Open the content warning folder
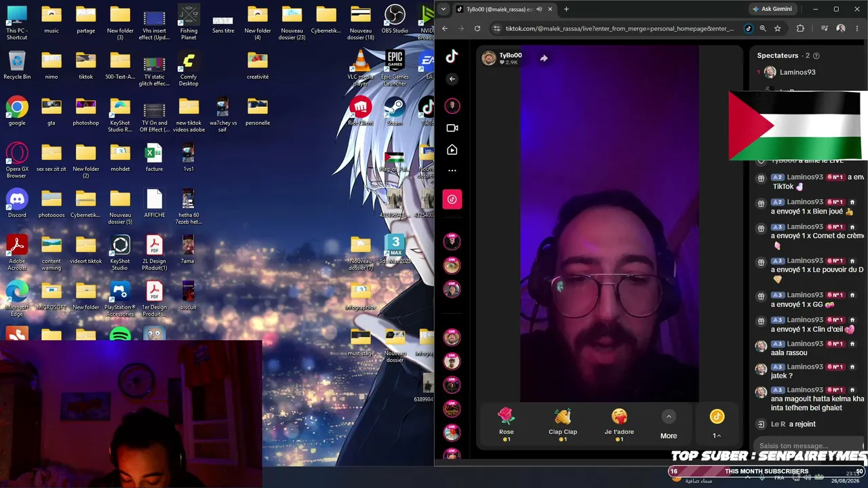This screenshot has height=488, width=868. pos(52,253)
